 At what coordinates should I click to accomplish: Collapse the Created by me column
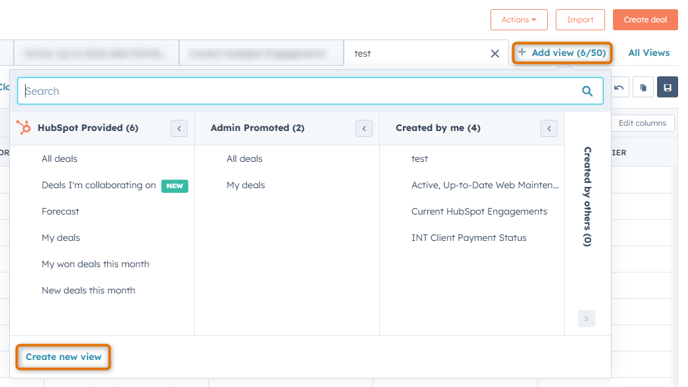(x=549, y=129)
